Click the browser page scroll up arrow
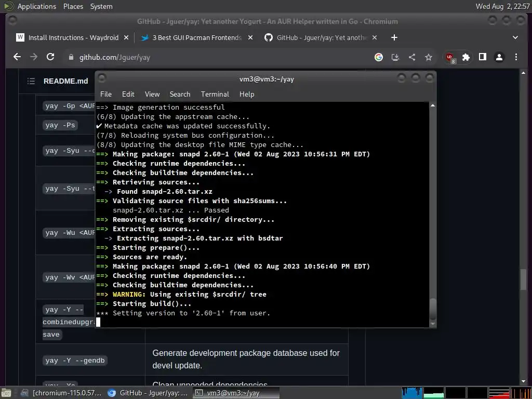Image resolution: width=532 pixels, height=399 pixels. tap(524, 73)
